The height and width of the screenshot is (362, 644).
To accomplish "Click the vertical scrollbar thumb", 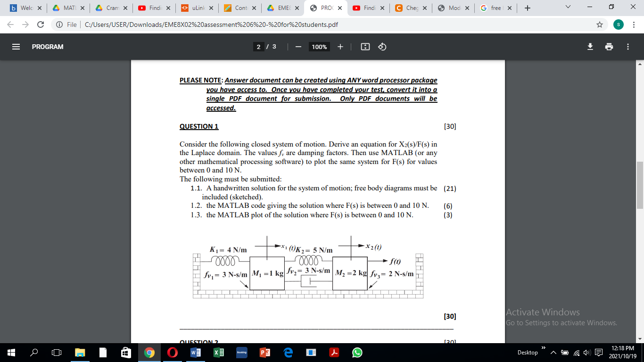I will [x=640, y=185].
